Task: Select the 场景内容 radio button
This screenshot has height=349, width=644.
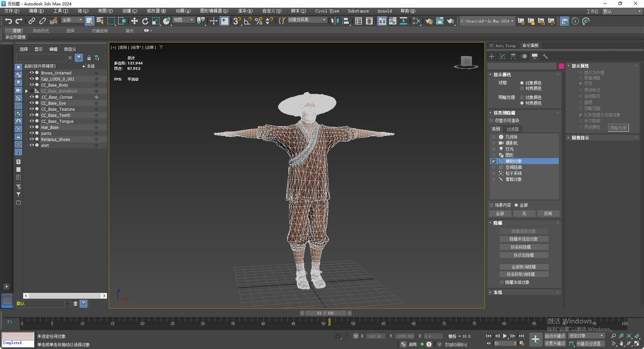Action: point(492,205)
